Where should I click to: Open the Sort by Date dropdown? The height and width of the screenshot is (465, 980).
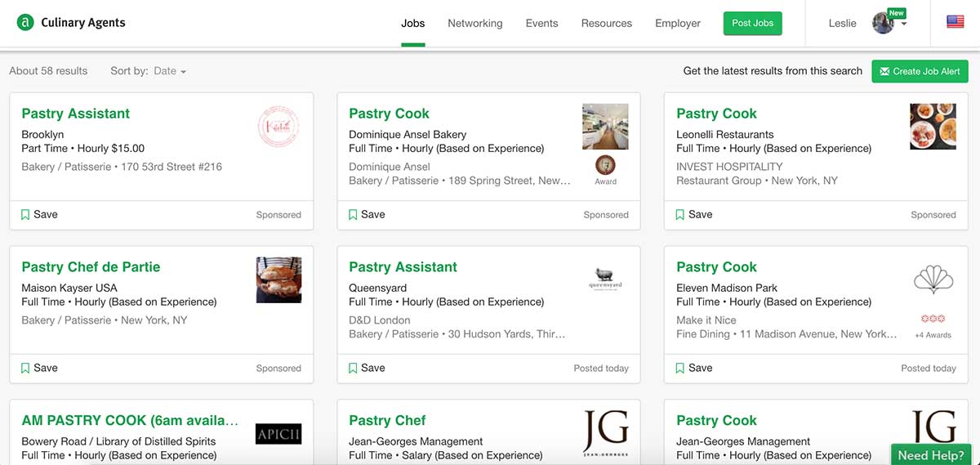coord(170,71)
